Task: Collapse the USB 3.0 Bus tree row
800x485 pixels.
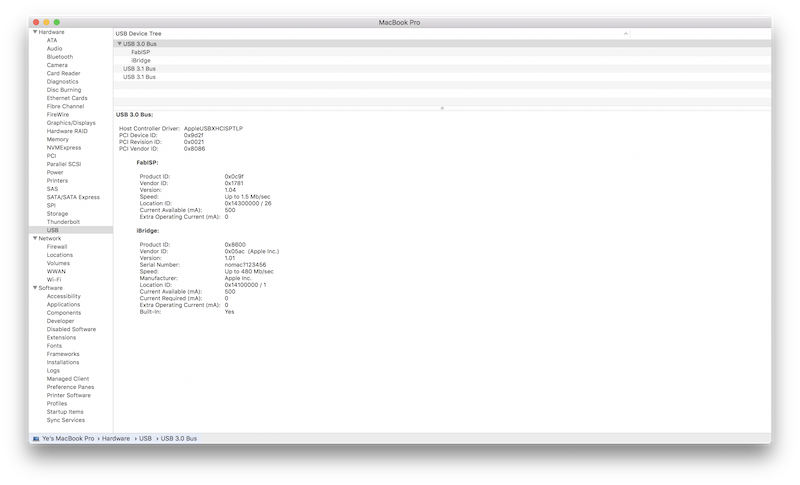Action: coord(119,44)
